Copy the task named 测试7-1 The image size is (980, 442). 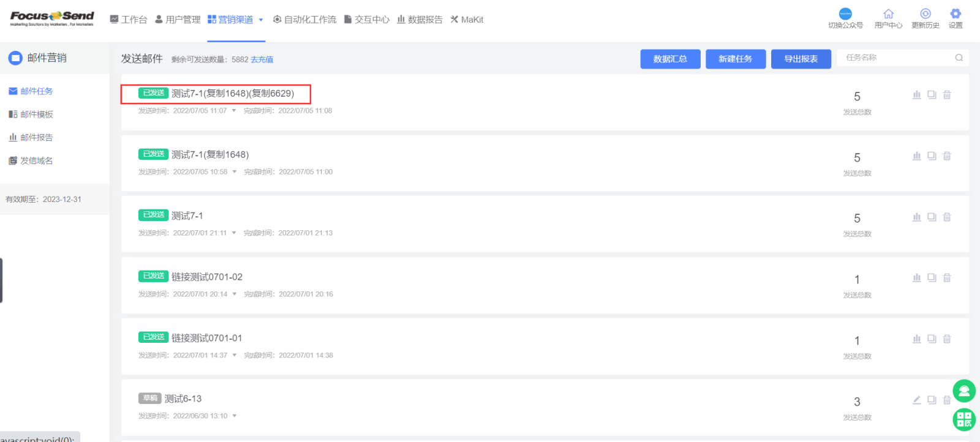coord(932,217)
